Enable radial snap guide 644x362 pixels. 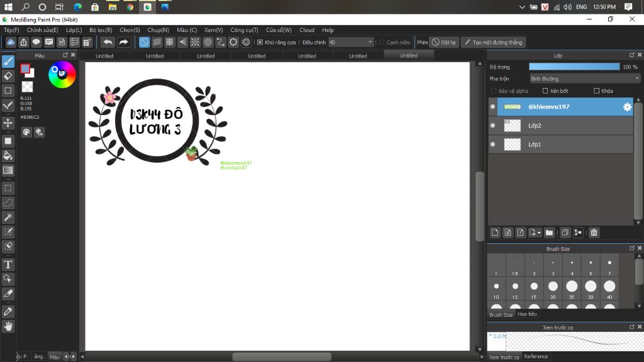coord(195,42)
